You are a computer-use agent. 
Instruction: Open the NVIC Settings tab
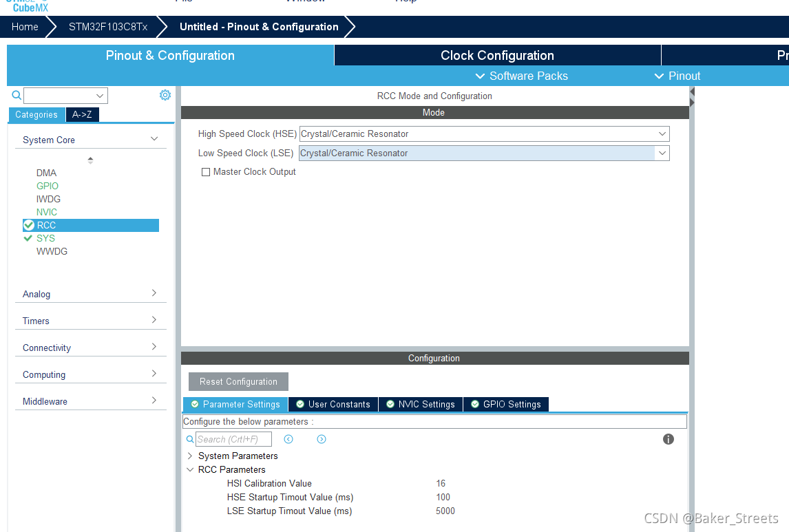(421, 404)
